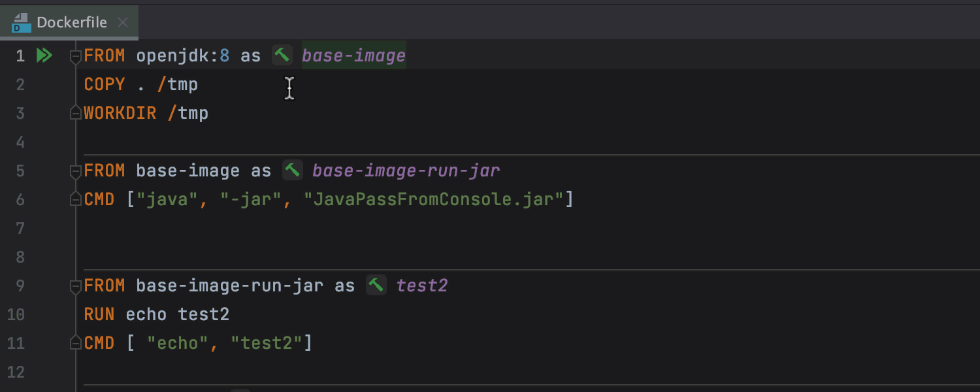This screenshot has width=980, height=392.
Task: Click the Docker file icon in the tab
Action: [x=22, y=23]
